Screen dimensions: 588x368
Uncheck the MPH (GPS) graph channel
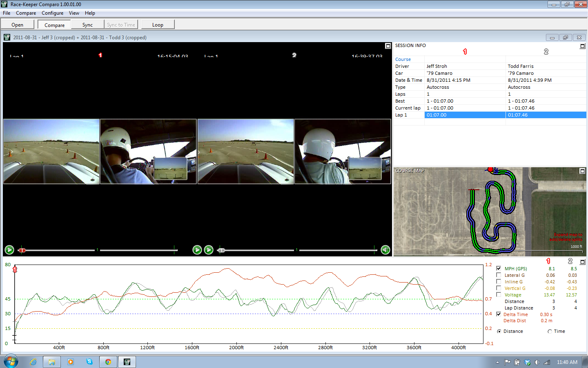tap(499, 268)
